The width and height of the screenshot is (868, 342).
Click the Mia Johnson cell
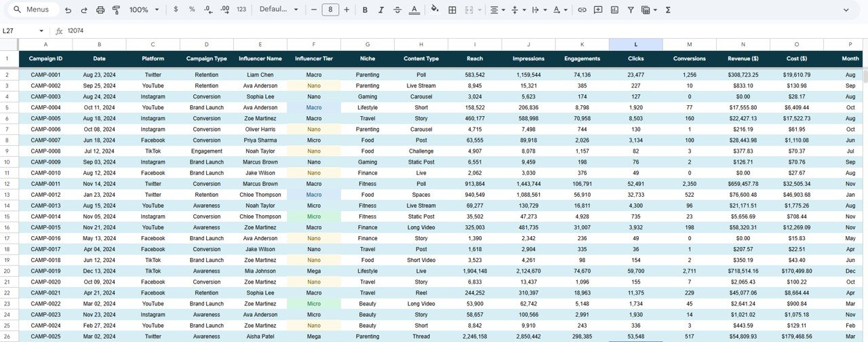click(x=260, y=271)
